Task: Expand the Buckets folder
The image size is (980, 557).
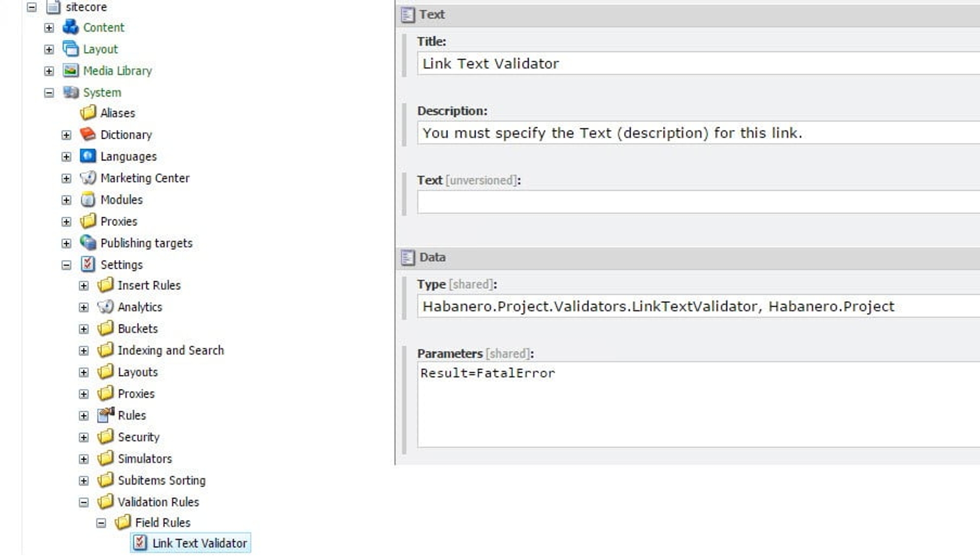Action: coord(84,329)
